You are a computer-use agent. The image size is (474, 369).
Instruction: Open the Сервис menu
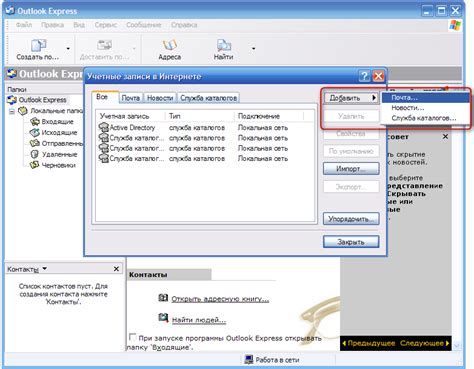click(x=106, y=25)
